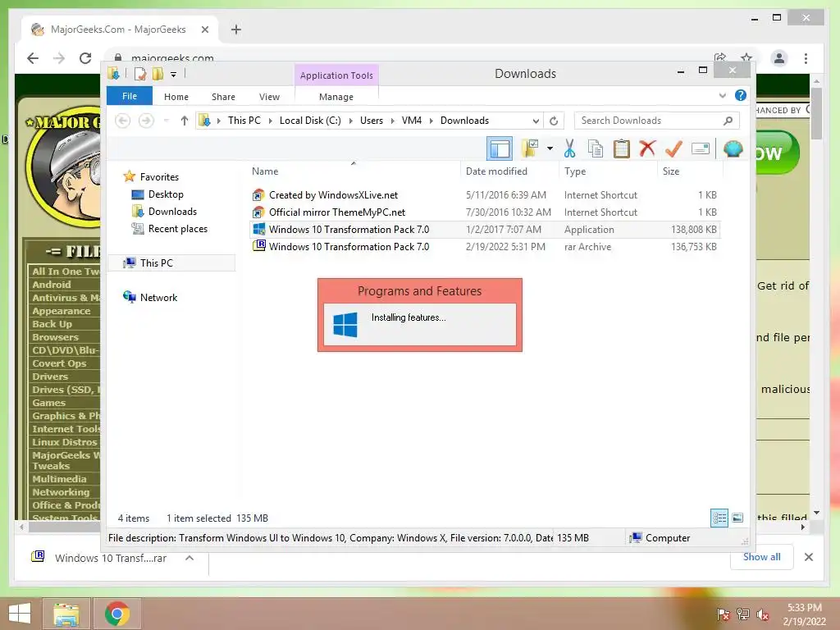Click Action Center flag tray icon

[x=724, y=614]
